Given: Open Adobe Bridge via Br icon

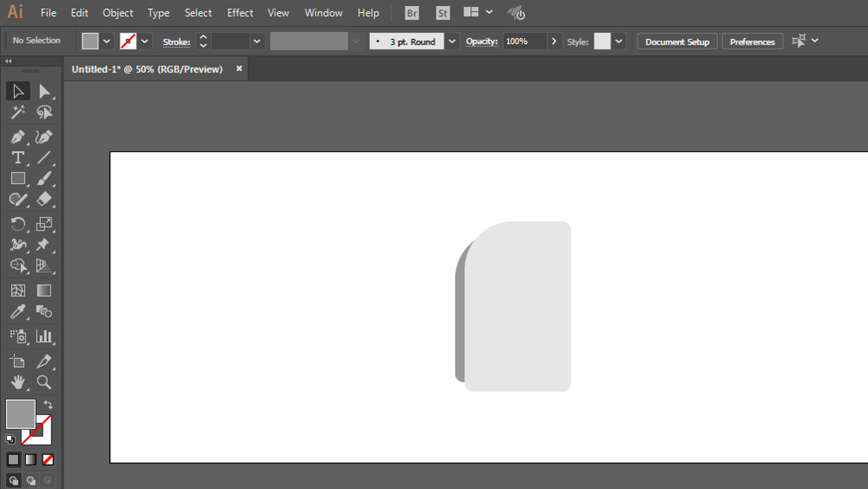Looking at the screenshot, I should 411,13.
